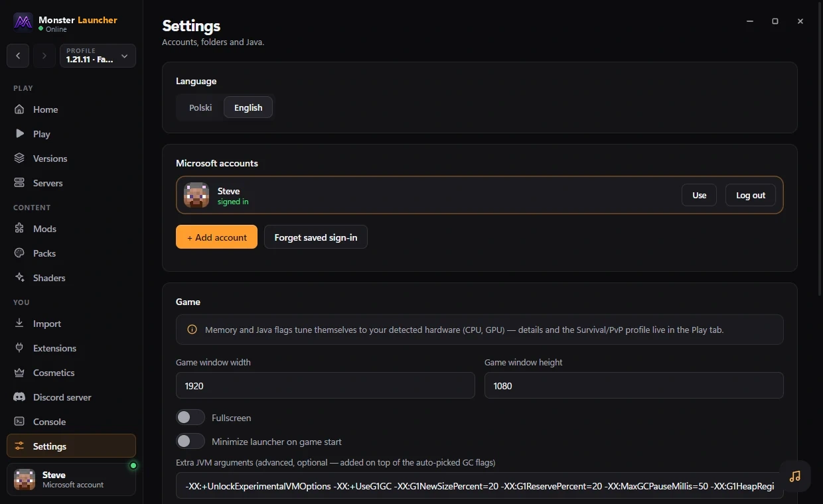The height and width of the screenshot is (504, 823).
Task: Close the launcher window
Action: (800, 21)
